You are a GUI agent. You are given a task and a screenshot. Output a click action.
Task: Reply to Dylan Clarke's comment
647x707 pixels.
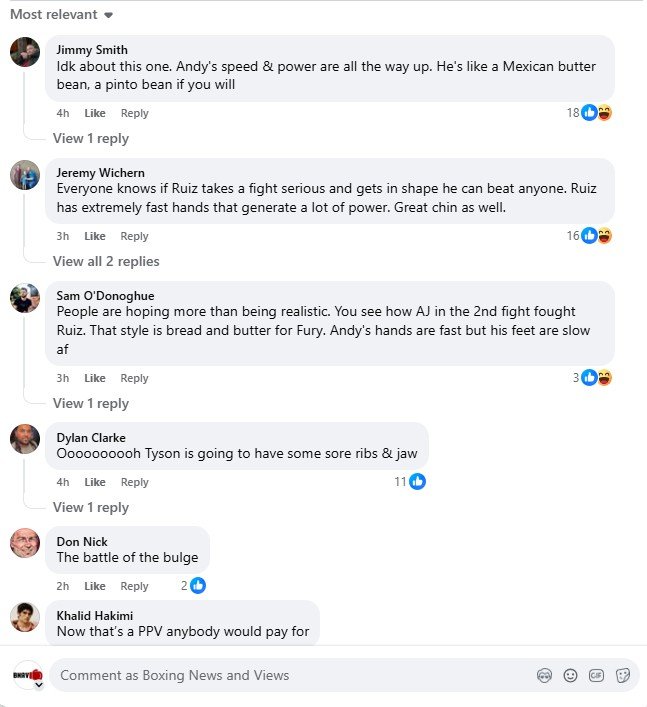click(135, 482)
